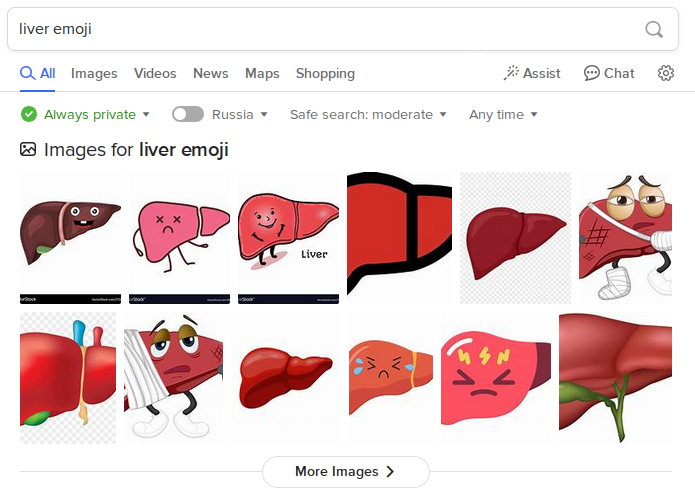The image size is (695, 489).
Task: Open the pink sad liver thumbnail
Action: point(180,237)
